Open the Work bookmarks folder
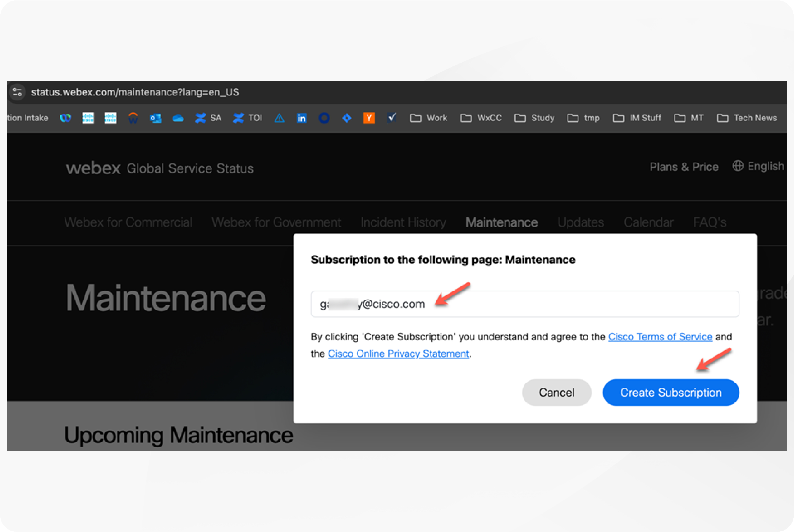The image size is (794, 532). click(x=428, y=118)
